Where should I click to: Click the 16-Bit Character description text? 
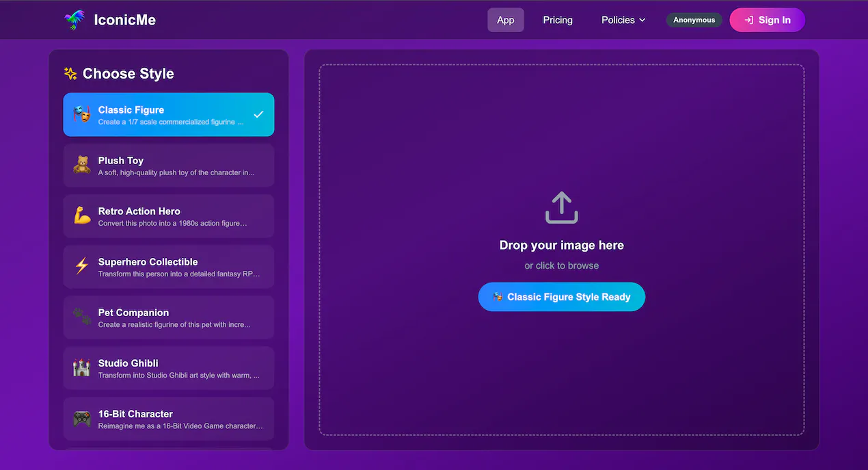180,426
